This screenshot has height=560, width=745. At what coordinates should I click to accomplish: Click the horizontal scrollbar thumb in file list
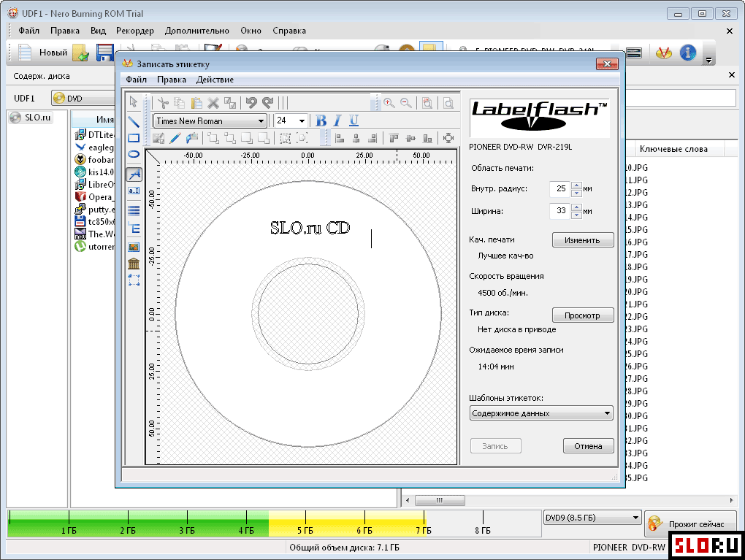[440, 500]
